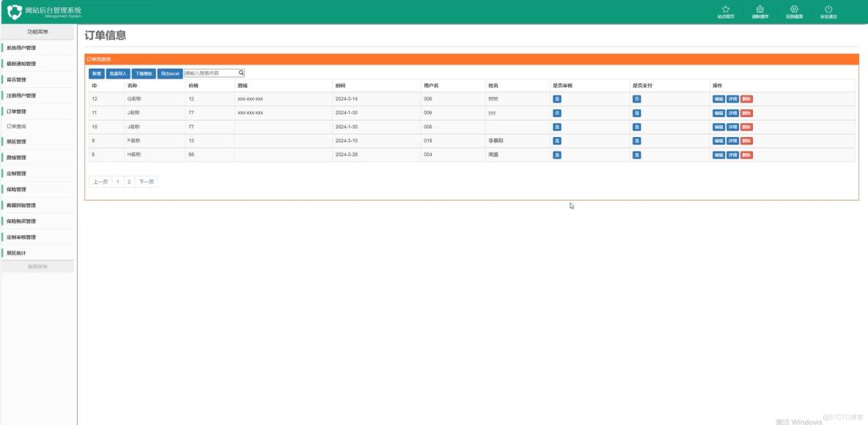
Task: Select 订单查询 in the sidebar menu
Action: [26, 126]
